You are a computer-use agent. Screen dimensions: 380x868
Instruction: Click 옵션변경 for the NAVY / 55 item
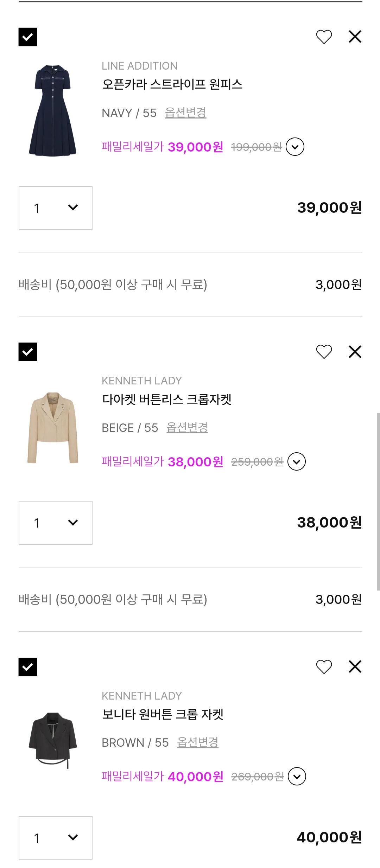pos(185,113)
